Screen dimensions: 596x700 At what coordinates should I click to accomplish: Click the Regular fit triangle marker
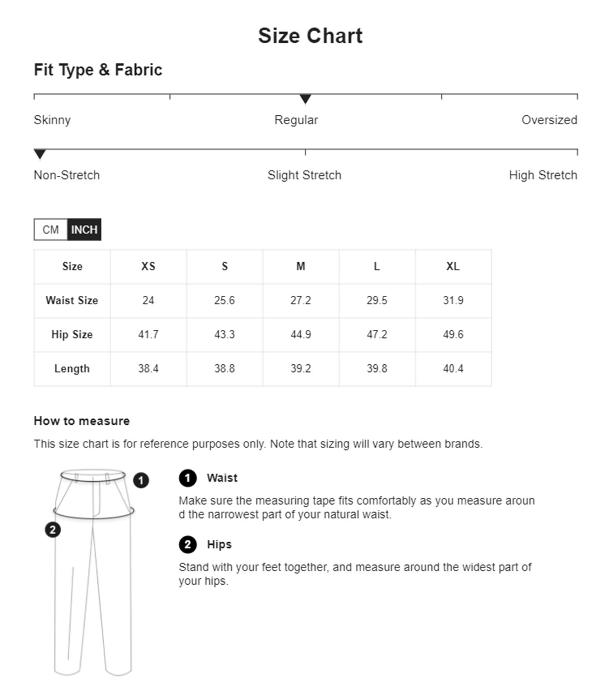pyautogui.click(x=305, y=99)
